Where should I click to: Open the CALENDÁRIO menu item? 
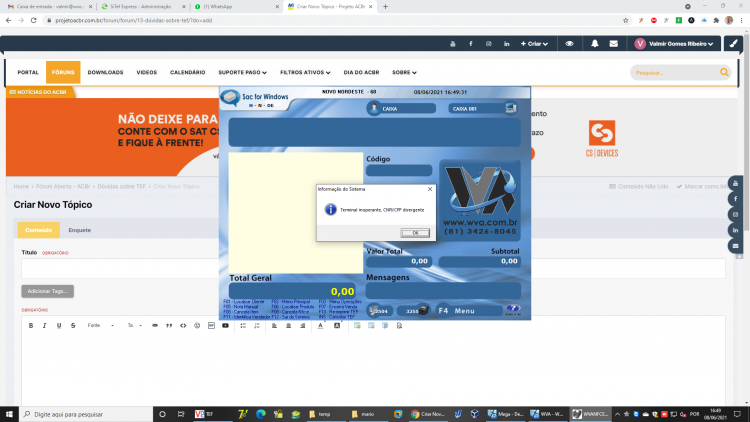pyautogui.click(x=188, y=72)
